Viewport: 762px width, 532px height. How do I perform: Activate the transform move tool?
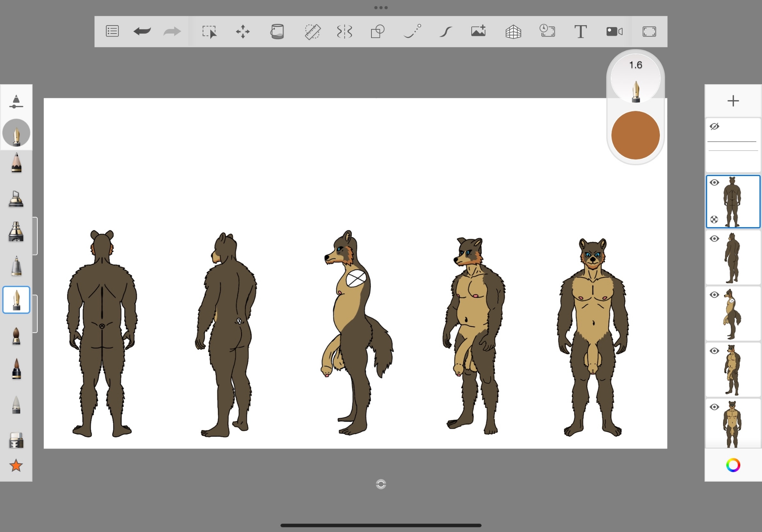click(x=243, y=32)
